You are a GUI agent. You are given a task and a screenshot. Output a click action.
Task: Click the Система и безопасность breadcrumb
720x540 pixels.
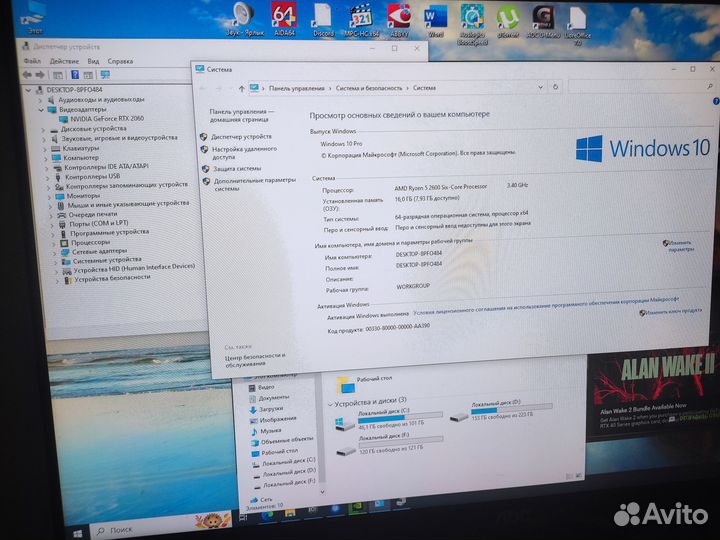click(x=369, y=88)
